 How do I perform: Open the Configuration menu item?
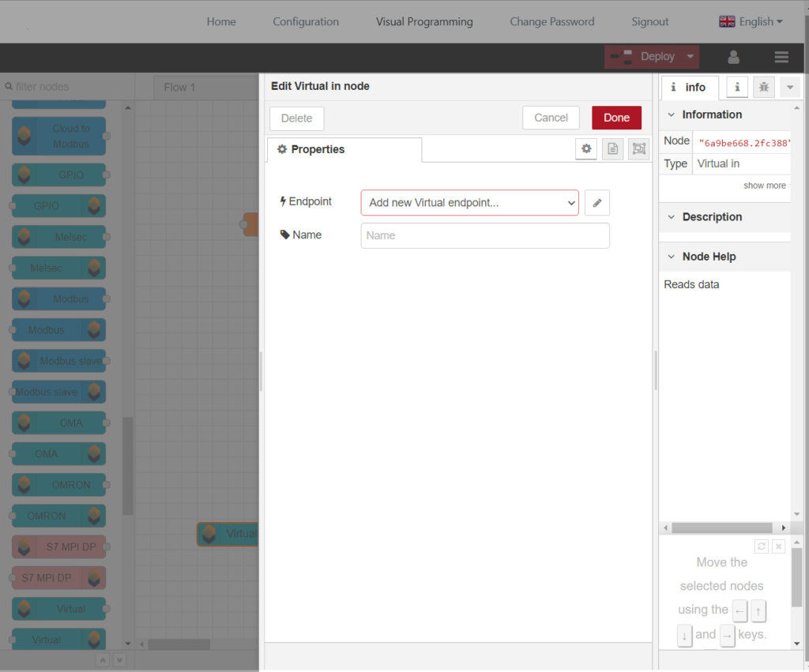tap(306, 21)
